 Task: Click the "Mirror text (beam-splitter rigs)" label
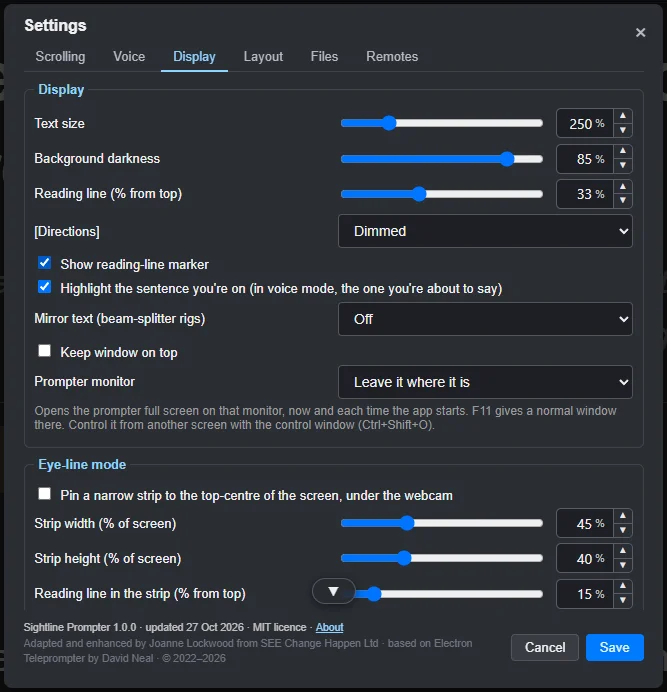(x=120, y=319)
